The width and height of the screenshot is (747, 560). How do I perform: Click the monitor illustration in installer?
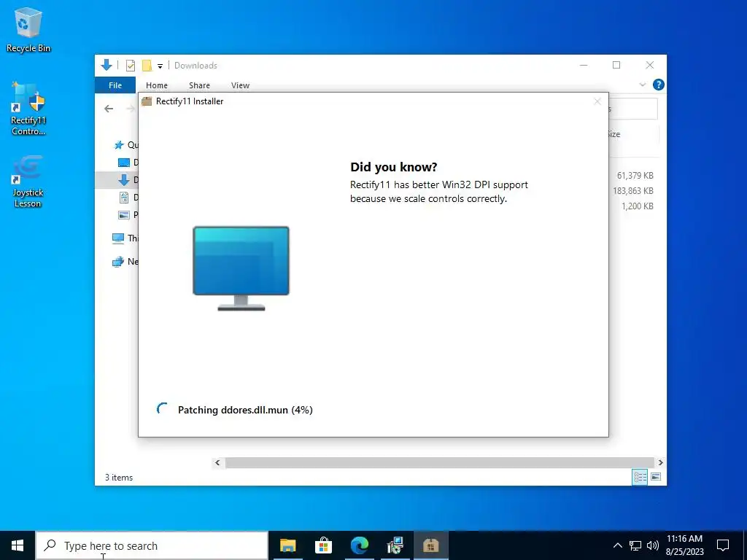tap(241, 268)
